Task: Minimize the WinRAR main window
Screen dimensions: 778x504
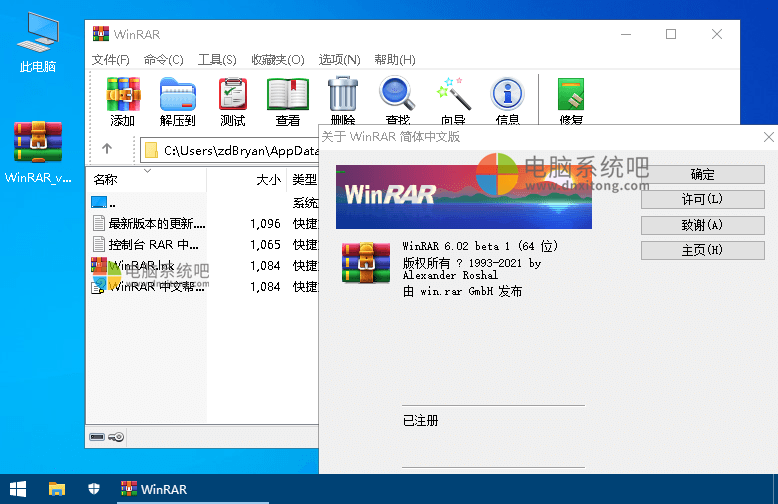Action: point(626,34)
